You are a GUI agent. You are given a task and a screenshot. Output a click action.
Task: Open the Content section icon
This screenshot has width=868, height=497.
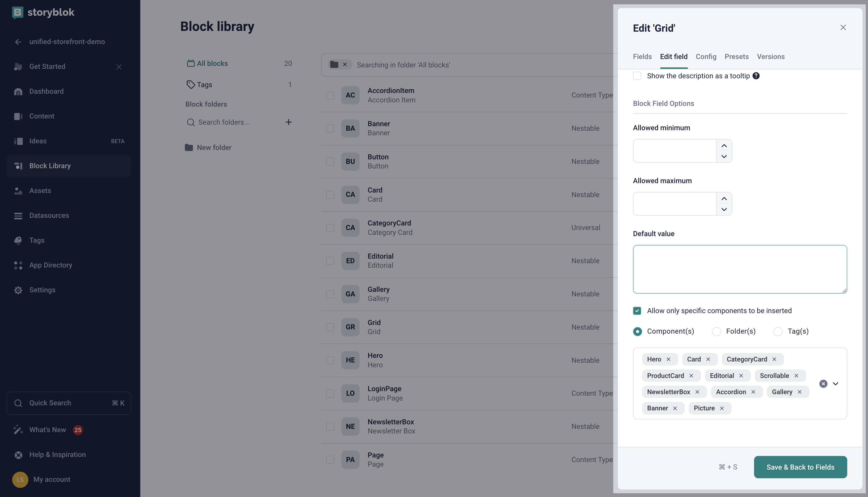18,117
